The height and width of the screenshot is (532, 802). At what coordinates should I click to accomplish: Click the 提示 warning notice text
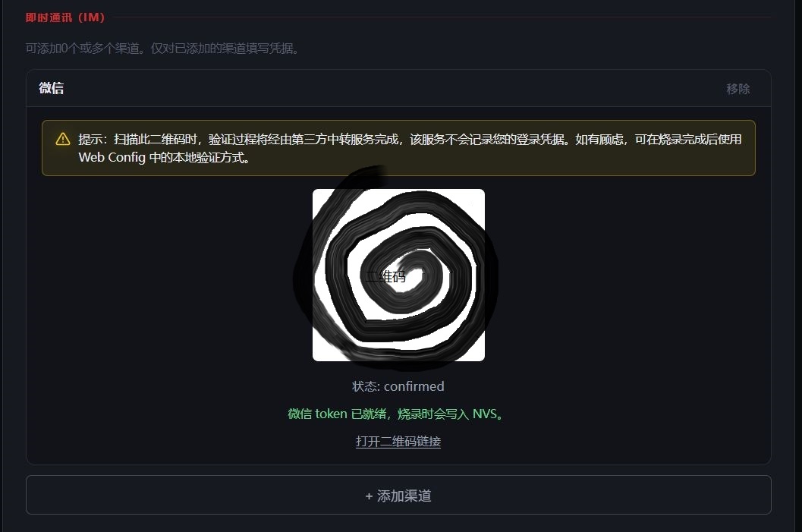coord(410,148)
